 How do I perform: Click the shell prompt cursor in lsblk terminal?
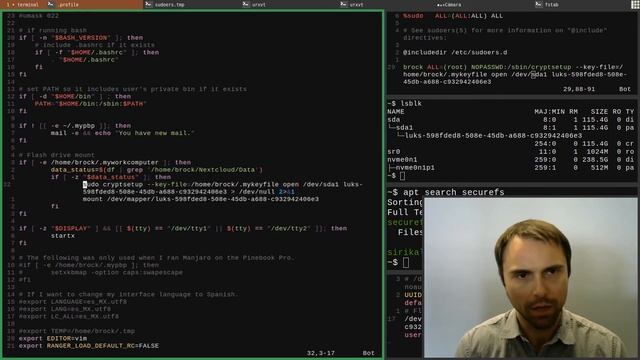click(402, 176)
